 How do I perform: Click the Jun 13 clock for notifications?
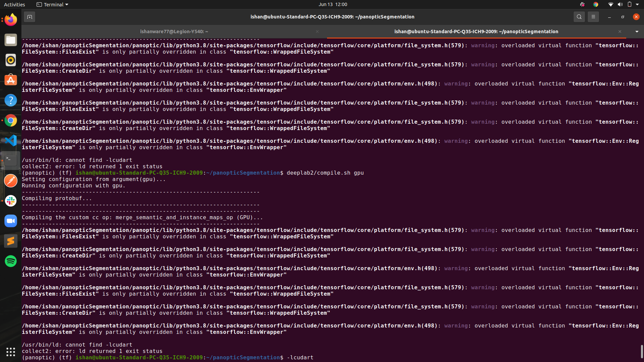click(x=332, y=4)
